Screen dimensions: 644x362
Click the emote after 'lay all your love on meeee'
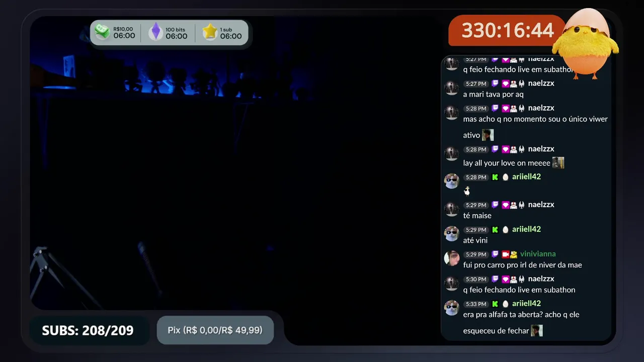tap(558, 163)
